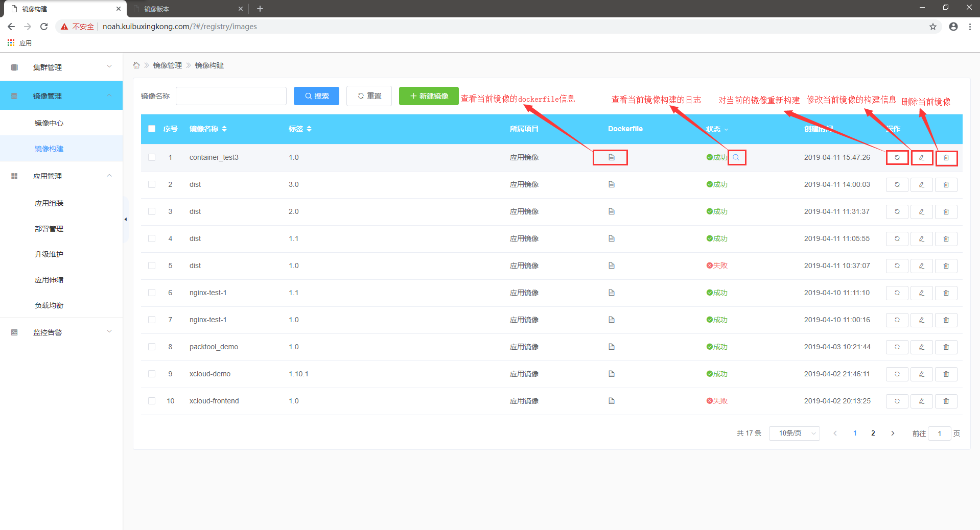980x530 pixels.
Task: Expand the 监控告警 sidebar menu
Action: point(61,332)
